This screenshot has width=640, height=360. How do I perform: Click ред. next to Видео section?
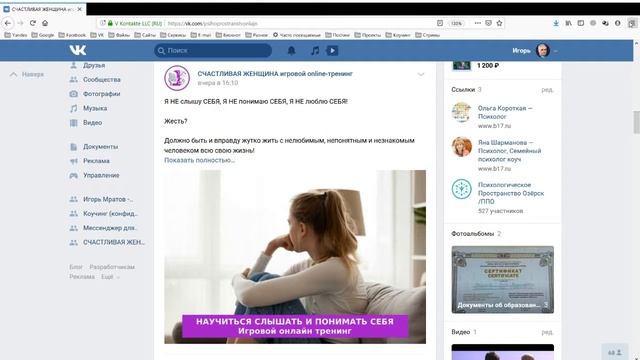[x=547, y=332]
